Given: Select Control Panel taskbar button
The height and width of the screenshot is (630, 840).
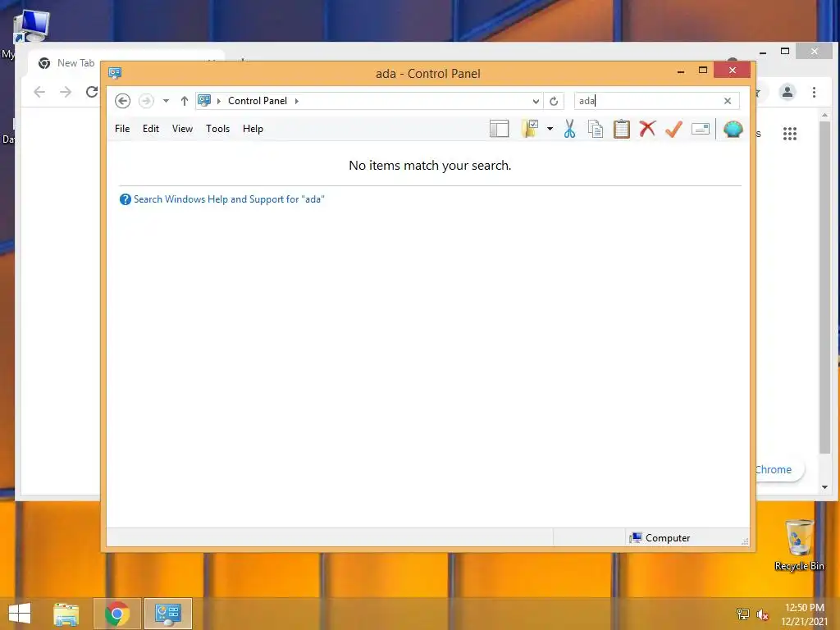Looking at the screenshot, I should (167, 614).
